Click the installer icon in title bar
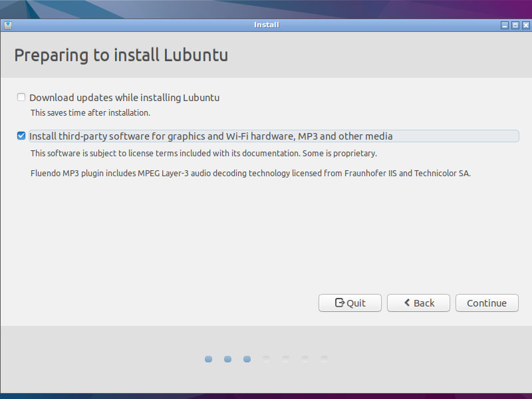Screen dimensions: 532x399 [8, 25]
